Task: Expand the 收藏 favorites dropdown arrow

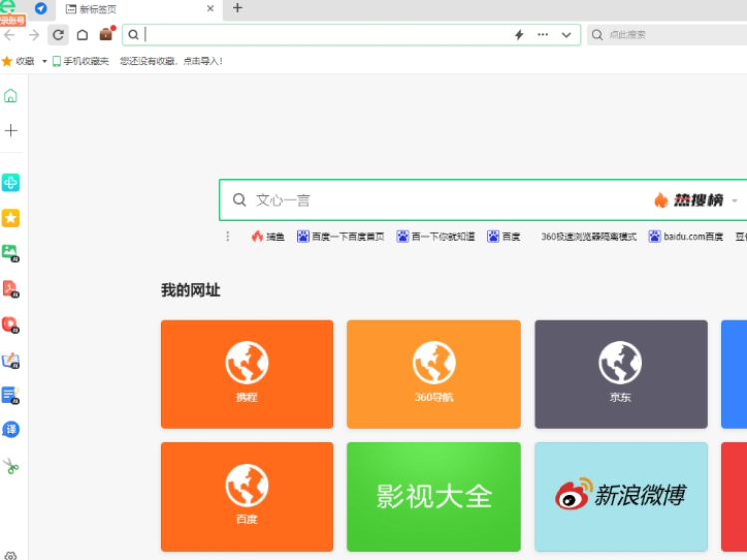Action: click(x=44, y=61)
